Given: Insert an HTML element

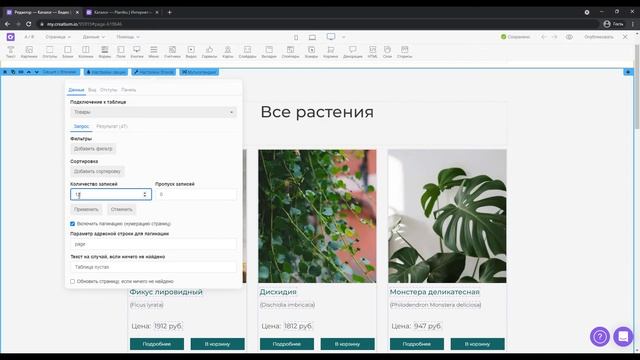Looking at the screenshot, I should 373,52.
